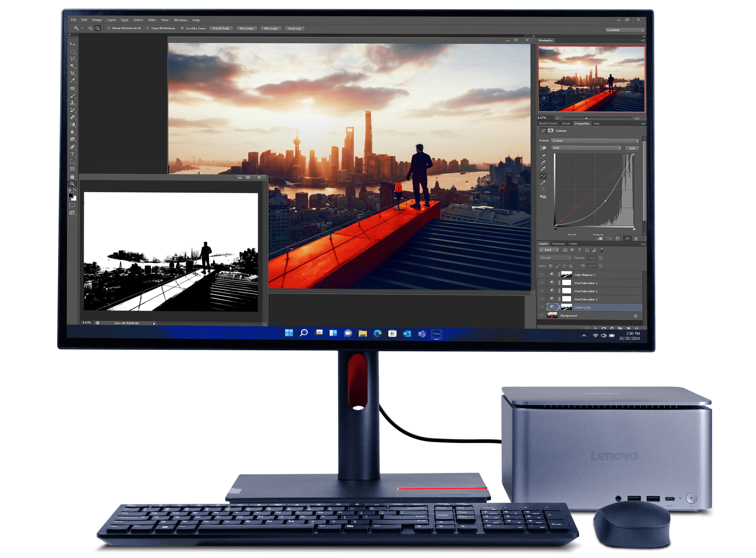
Task: Expand the Essentials workspace dropdown
Action: point(625,30)
